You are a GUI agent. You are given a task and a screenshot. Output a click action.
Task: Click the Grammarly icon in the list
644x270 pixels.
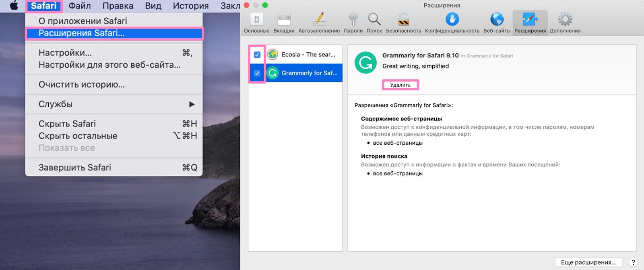273,73
